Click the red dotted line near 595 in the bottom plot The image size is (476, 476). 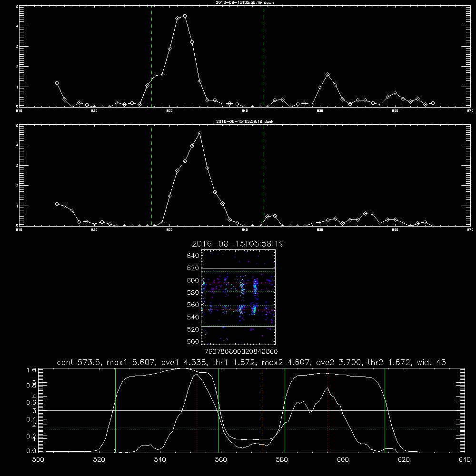328,410
